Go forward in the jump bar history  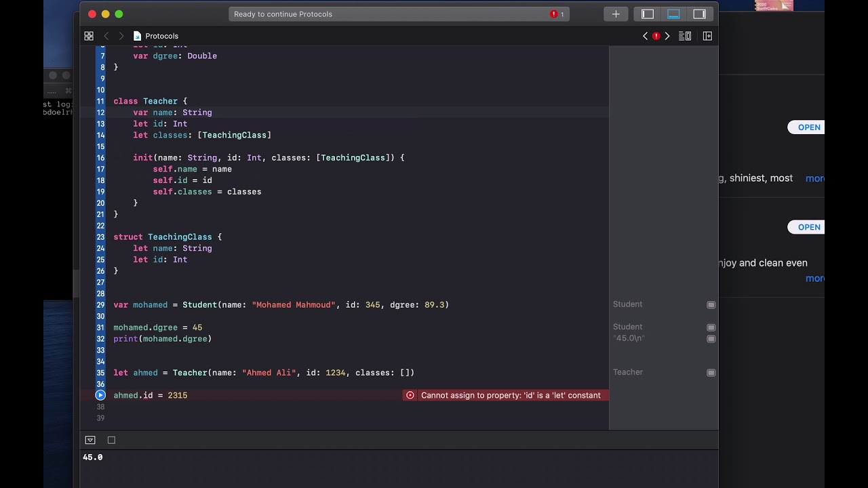point(121,36)
